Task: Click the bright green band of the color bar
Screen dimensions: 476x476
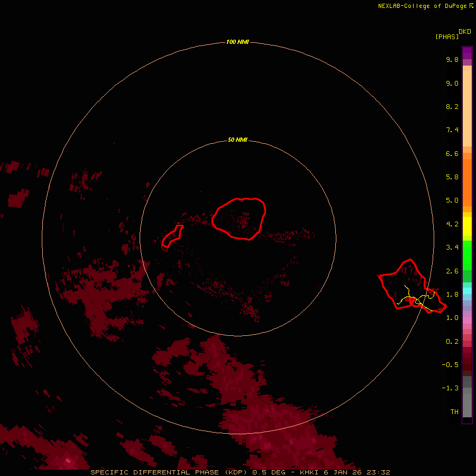Action: click(467, 255)
